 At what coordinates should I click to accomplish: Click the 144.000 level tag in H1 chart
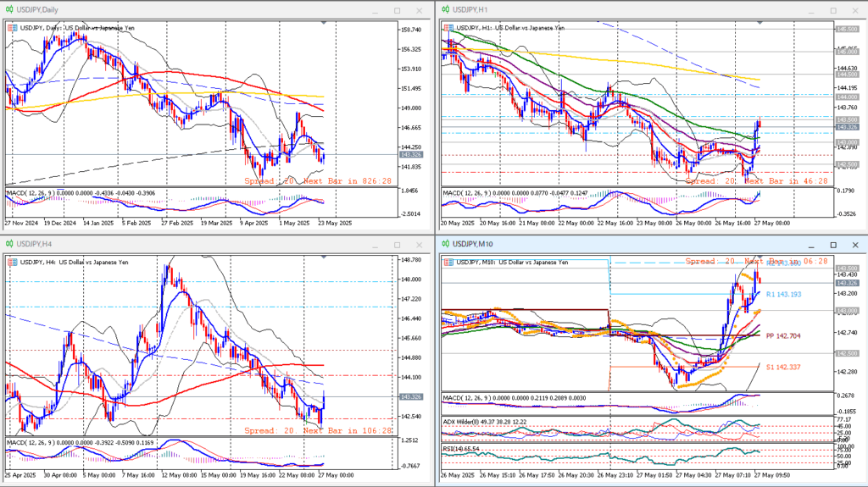847,97
